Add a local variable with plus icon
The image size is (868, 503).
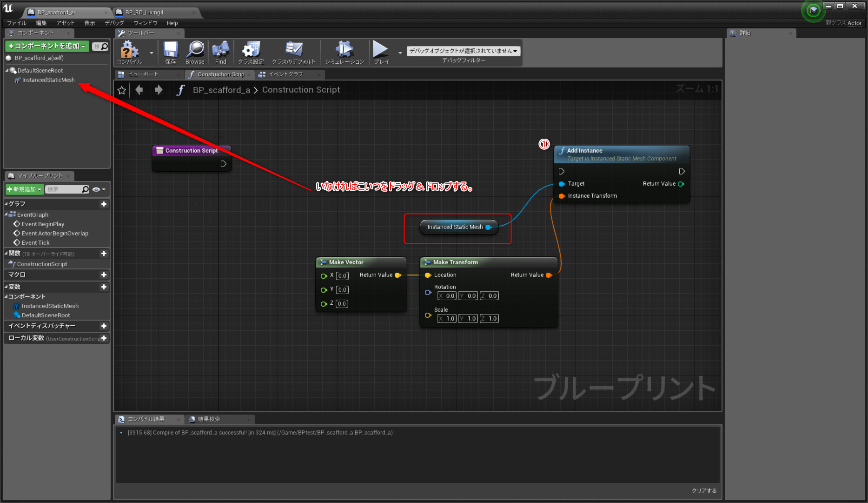point(104,338)
